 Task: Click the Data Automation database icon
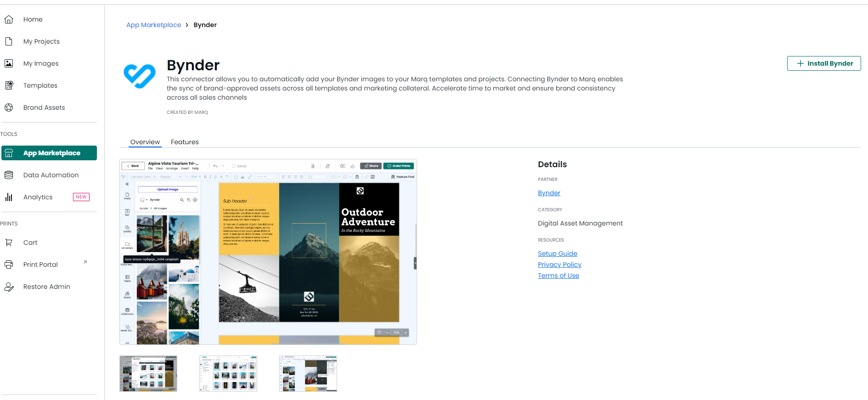pos(9,175)
